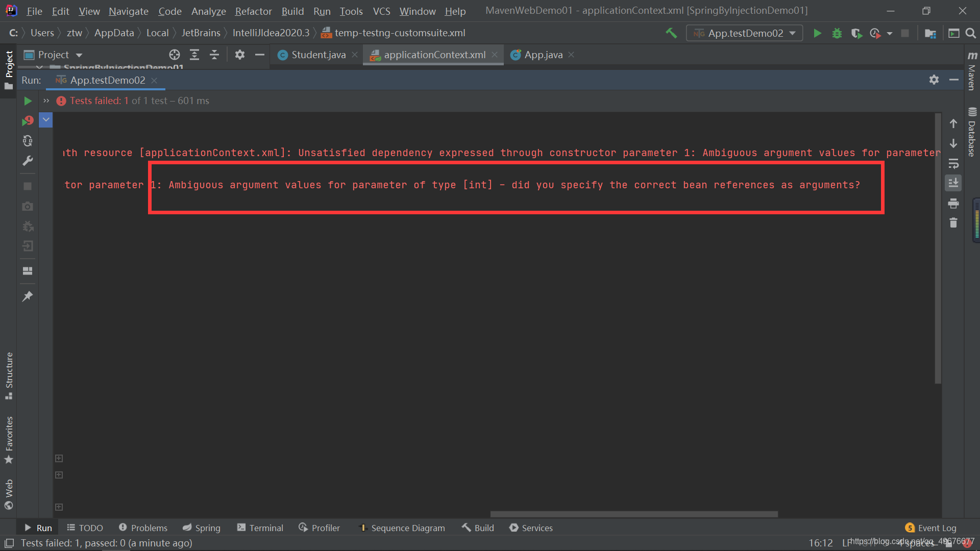Click the attach debugger bug icon
Screen dimensions: 980x551
tap(28, 226)
